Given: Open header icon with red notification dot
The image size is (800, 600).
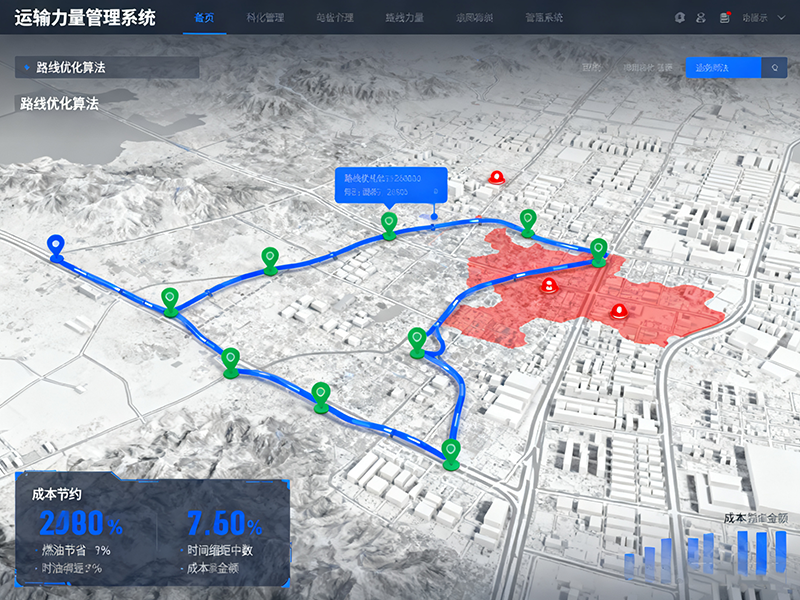Looking at the screenshot, I should 724,18.
